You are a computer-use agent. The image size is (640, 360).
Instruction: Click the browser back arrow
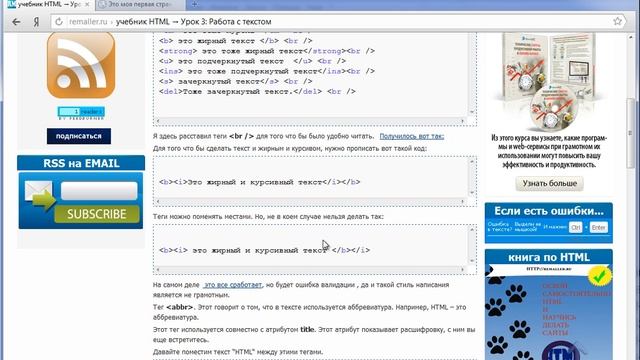click(x=16, y=22)
